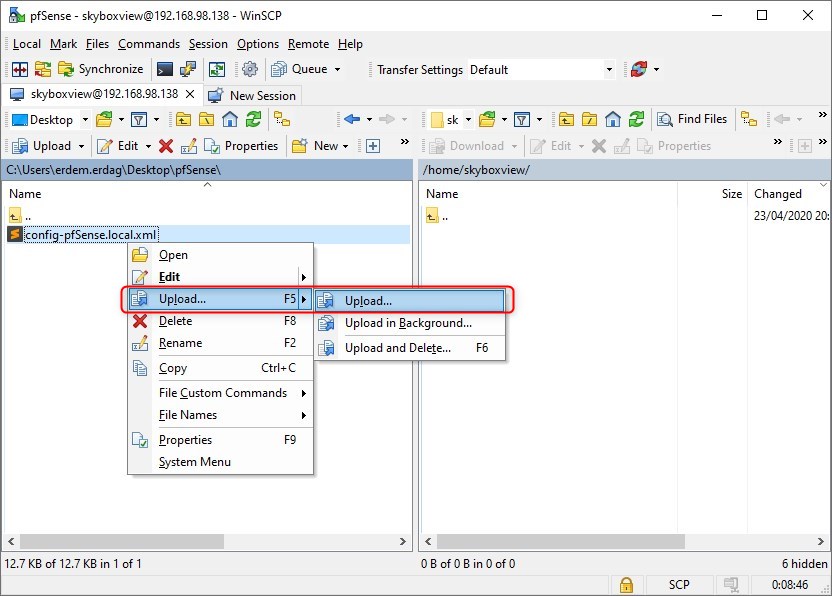The height and width of the screenshot is (596, 832).
Task: Click the local panel Home directory icon
Action: (x=230, y=119)
